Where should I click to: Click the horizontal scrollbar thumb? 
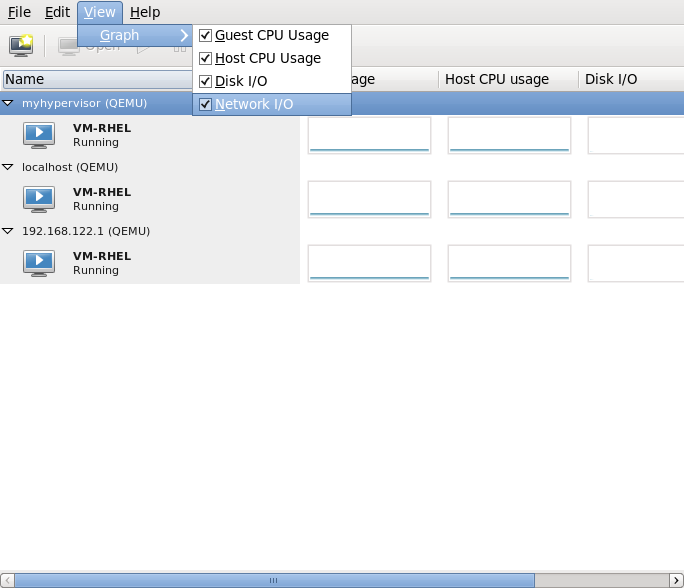pos(273,580)
